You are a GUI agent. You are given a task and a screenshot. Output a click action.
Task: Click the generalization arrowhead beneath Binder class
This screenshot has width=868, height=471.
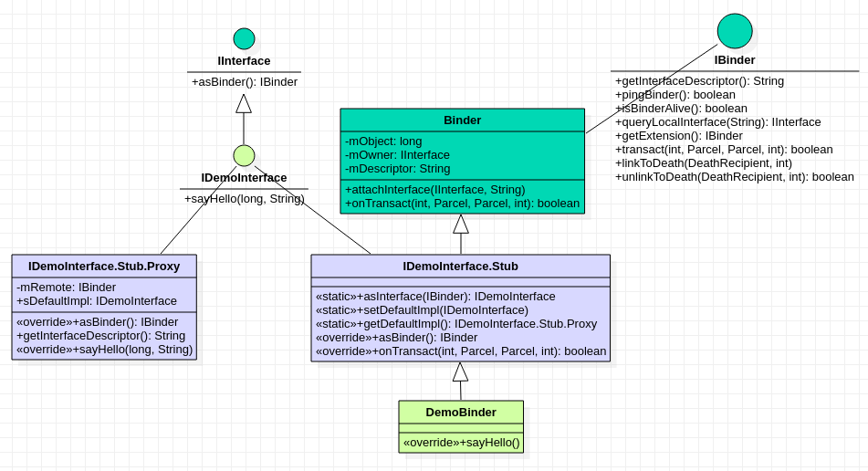[x=461, y=224]
